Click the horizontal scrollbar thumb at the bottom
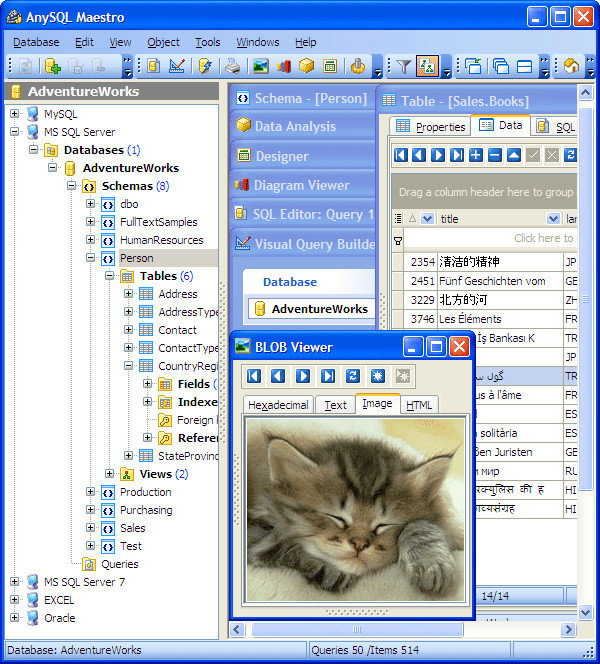Viewport: 600px width, 664px height. [357, 630]
